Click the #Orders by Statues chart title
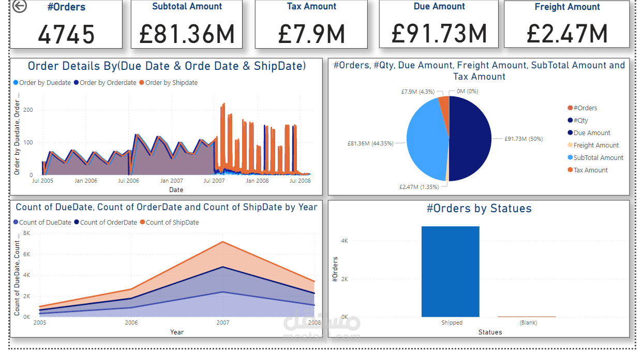This screenshot has height=351, width=644. point(479,209)
